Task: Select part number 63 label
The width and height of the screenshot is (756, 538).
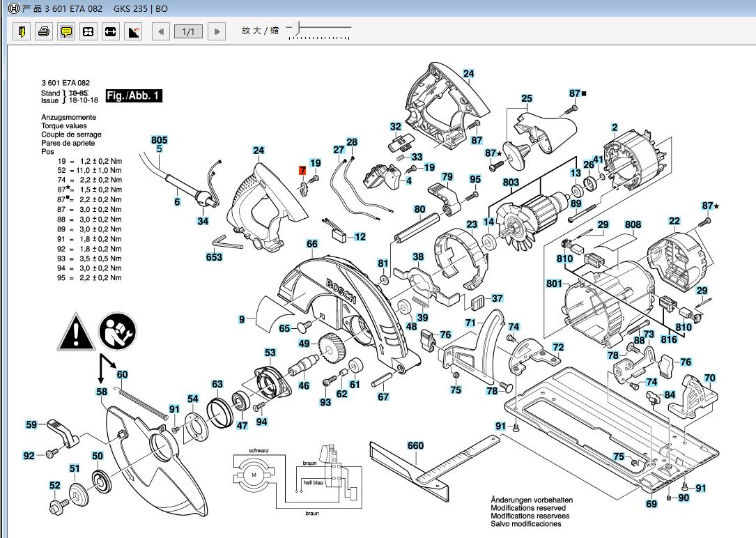Action: 217,384
